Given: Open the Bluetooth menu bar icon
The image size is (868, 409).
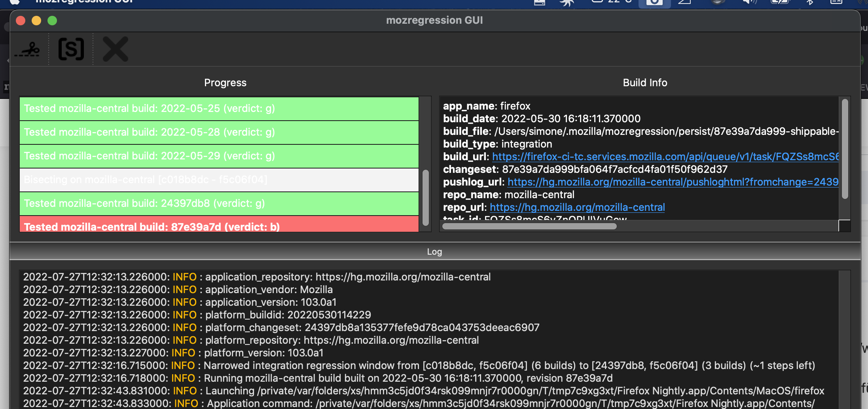Looking at the screenshot, I should pyautogui.click(x=809, y=2).
